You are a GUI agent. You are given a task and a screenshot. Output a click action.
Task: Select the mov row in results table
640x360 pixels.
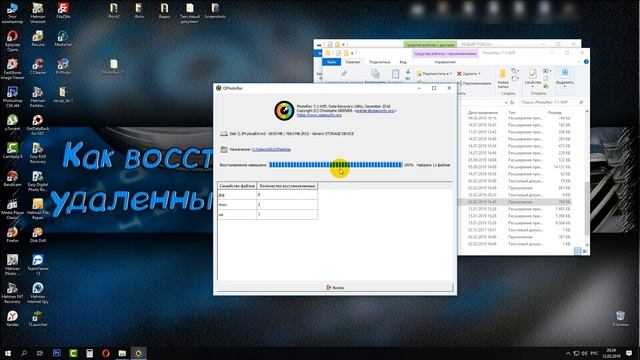point(267,204)
